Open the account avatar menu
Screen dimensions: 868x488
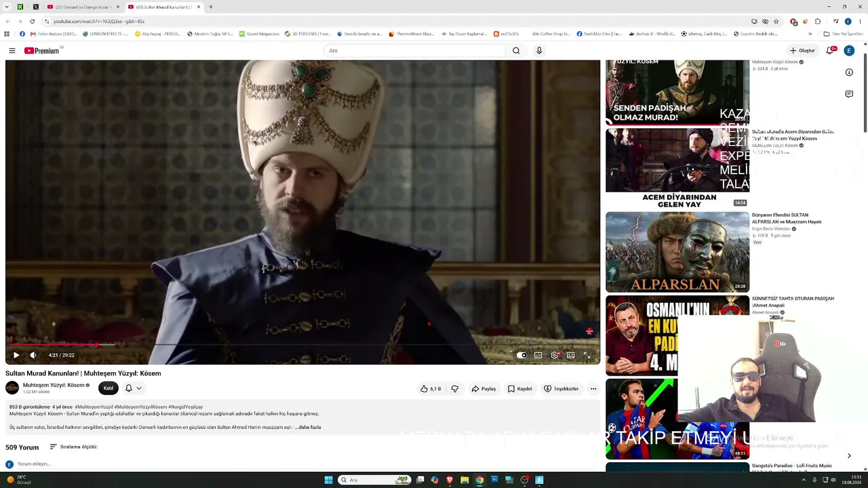coord(849,51)
